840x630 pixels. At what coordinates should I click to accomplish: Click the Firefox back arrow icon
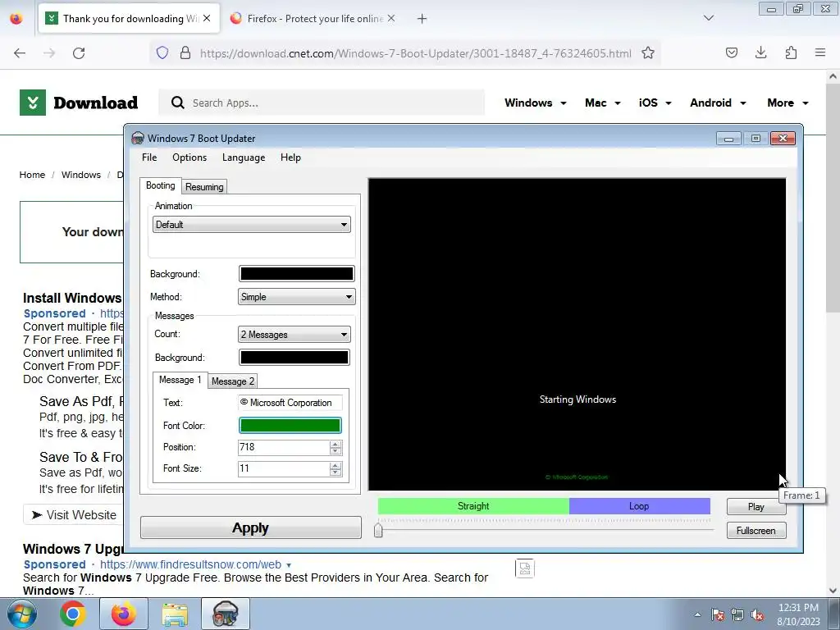(20, 52)
